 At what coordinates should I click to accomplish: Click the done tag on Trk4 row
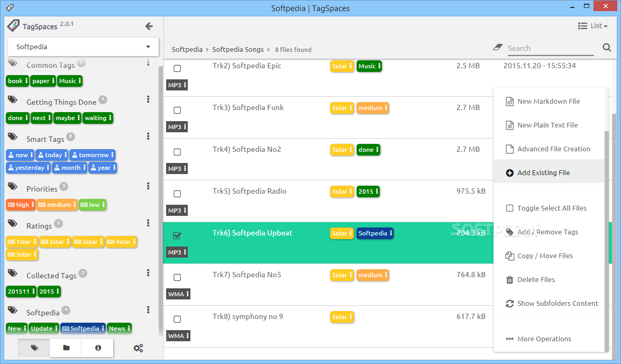[368, 150]
